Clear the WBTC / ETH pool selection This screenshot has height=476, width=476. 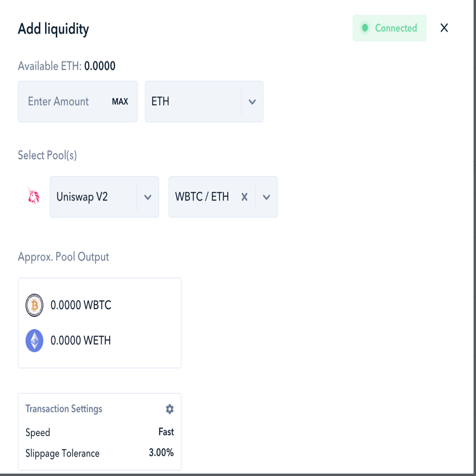tap(244, 197)
